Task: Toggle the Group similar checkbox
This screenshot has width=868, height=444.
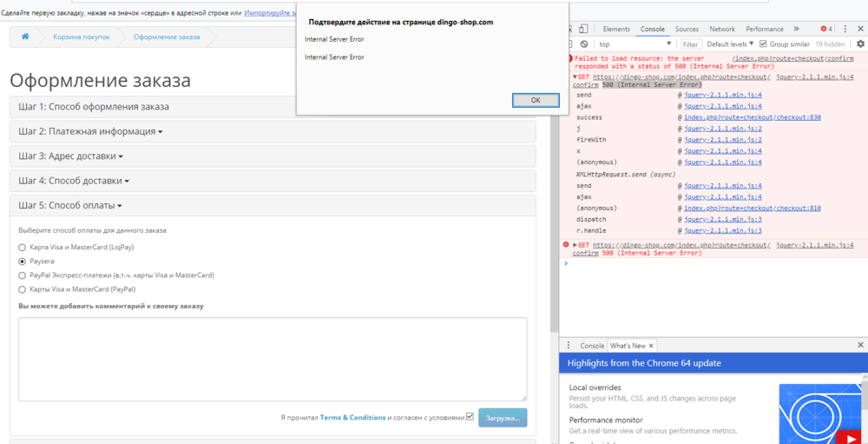Action: [763, 44]
